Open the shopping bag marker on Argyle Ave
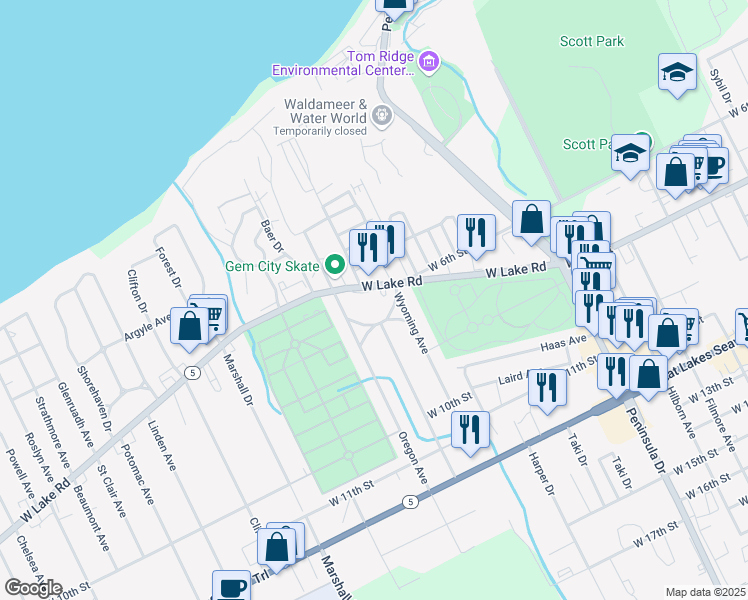 [189, 327]
